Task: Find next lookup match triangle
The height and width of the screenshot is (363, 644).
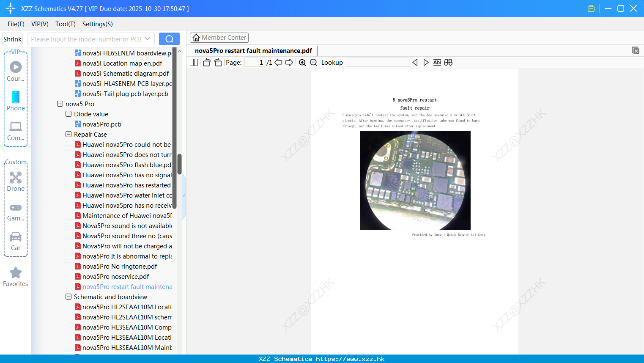Action: pyautogui.click(x=426, y=63)
